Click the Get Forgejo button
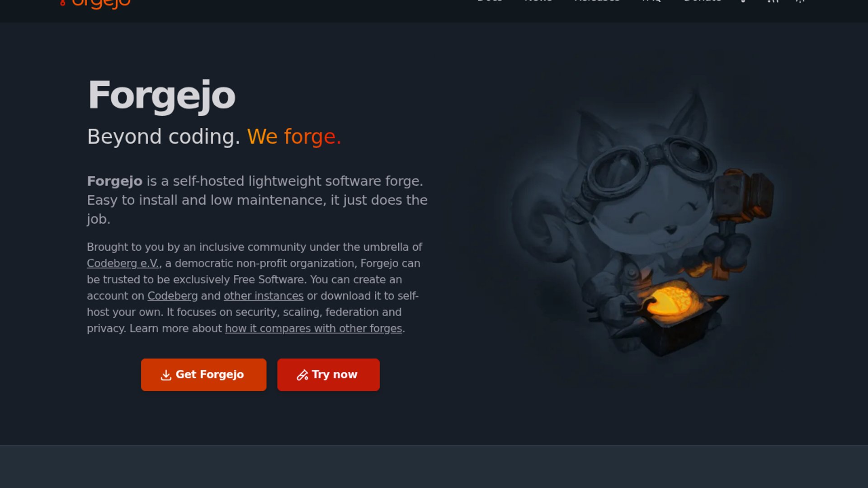This screenshot has width=868, height=488. coord(203,375)
